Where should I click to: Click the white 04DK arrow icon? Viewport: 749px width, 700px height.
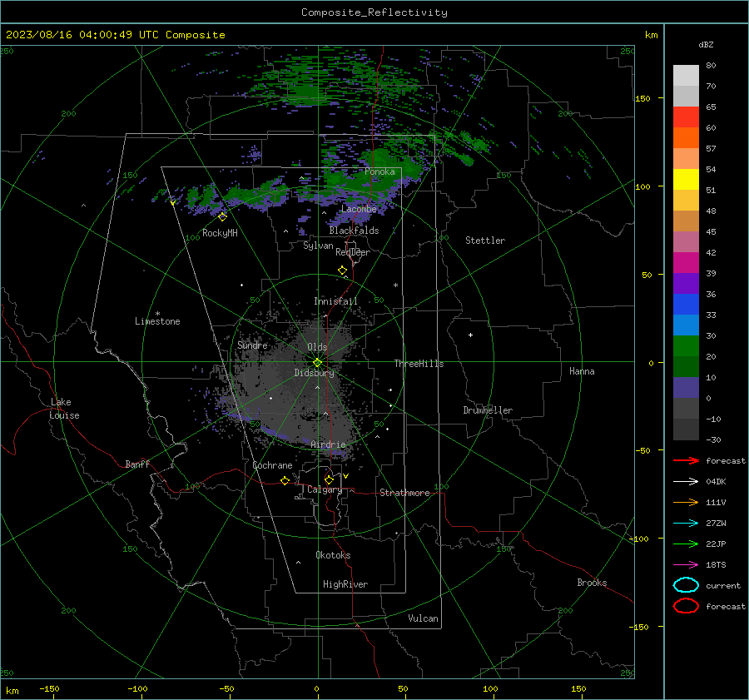click(686, 481)
